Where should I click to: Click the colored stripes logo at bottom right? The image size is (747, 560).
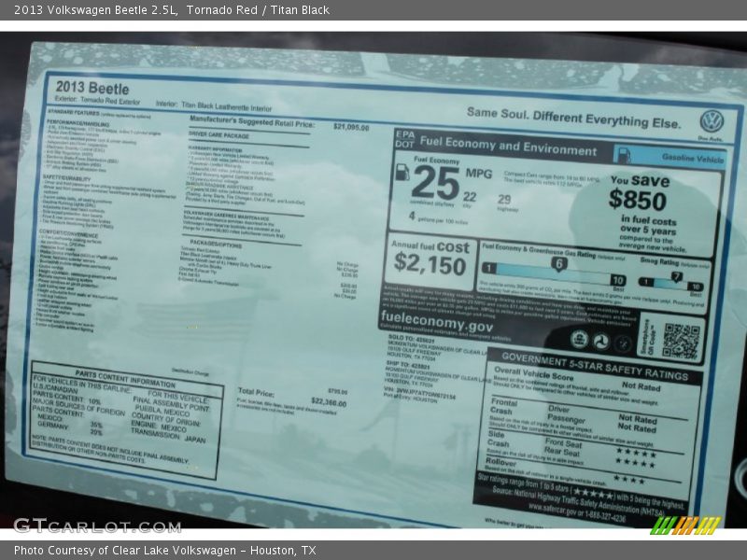685,525
